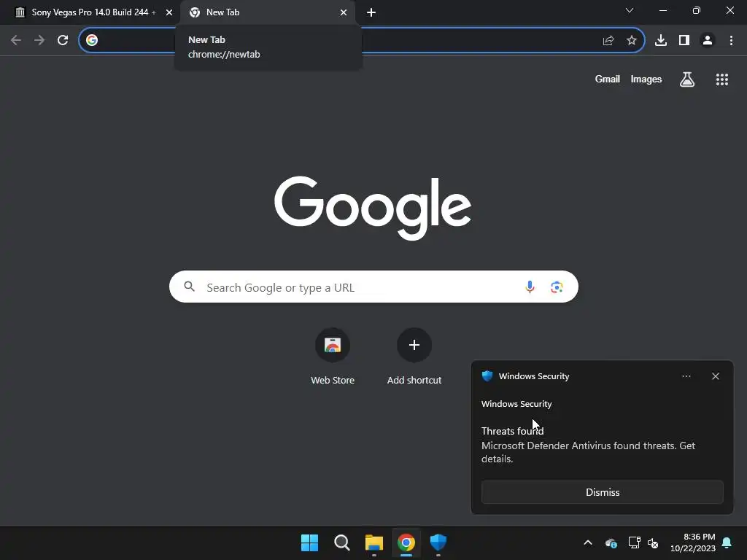Start voice search with microphone
Screen dimensions: 747x560
[x=530, y=287]
